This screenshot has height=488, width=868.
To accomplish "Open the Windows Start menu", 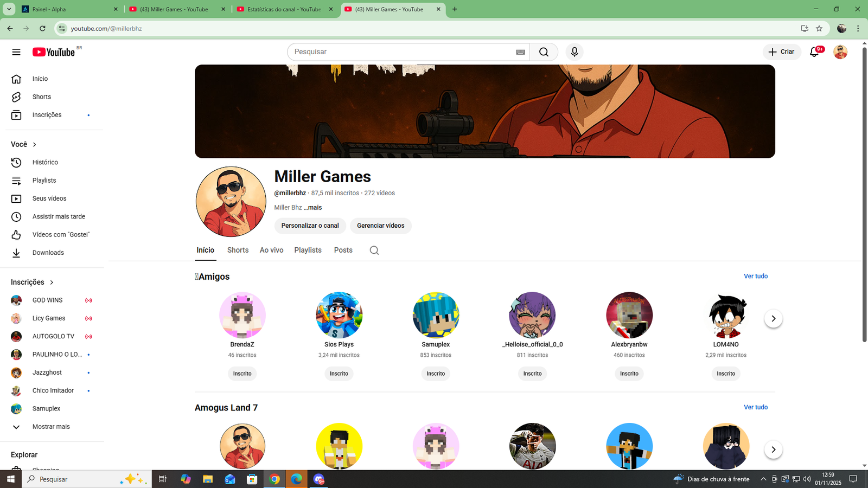I will click(x=11, y=479).
